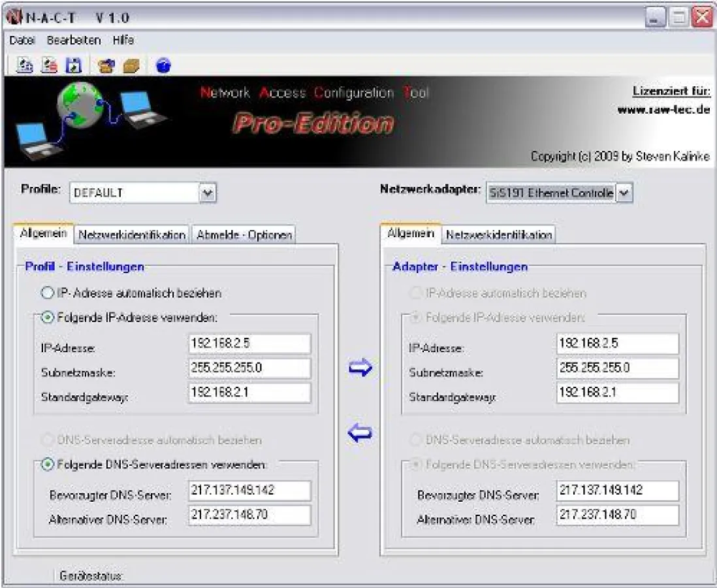This screenshot has height=588, width=717.
Task: Click the open box toolbar icon
Action: [106, 65]
